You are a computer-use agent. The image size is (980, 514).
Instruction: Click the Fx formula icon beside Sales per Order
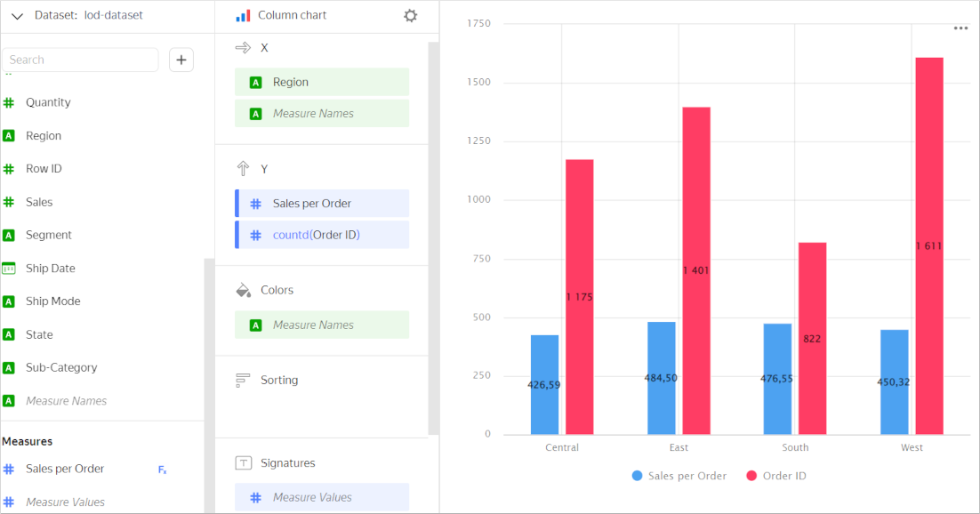point(162,470)
